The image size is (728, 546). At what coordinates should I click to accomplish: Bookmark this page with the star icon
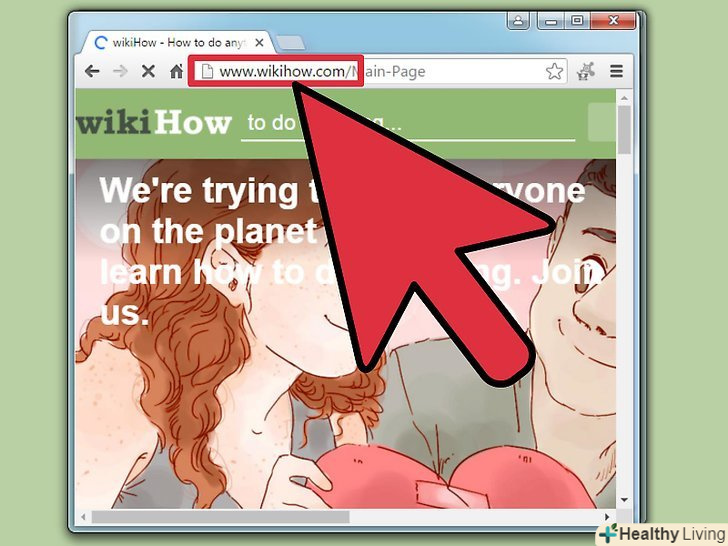[x=554, y=72]
